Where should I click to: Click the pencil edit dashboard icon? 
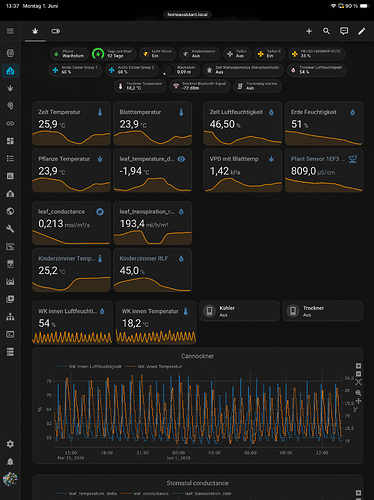pos(362,31)
